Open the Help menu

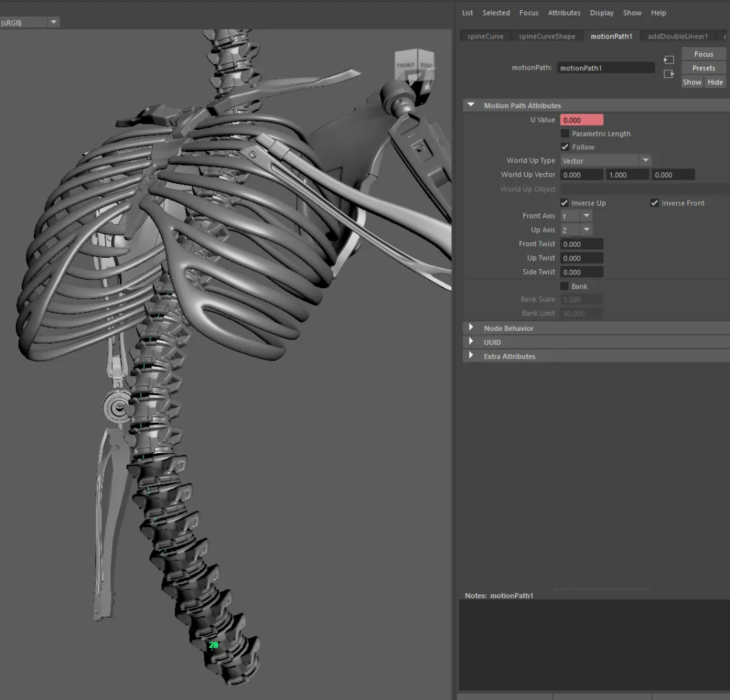click(x=658, y=13)
